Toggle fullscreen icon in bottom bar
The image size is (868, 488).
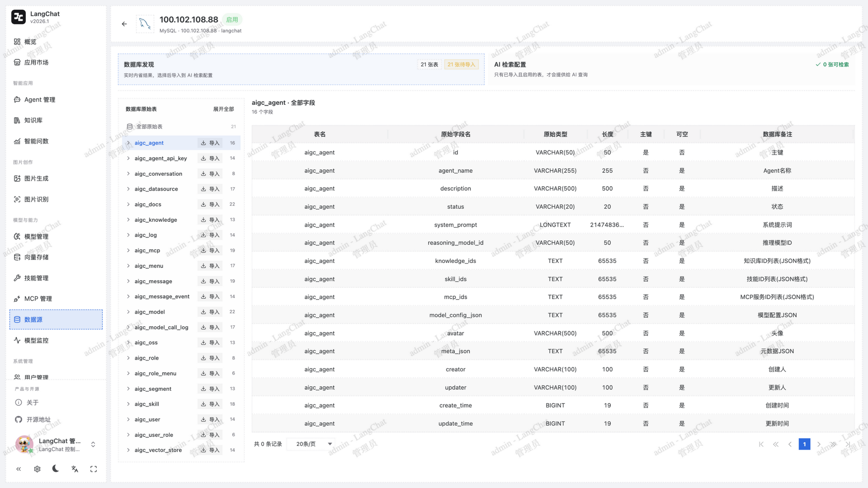pos(94,469)
